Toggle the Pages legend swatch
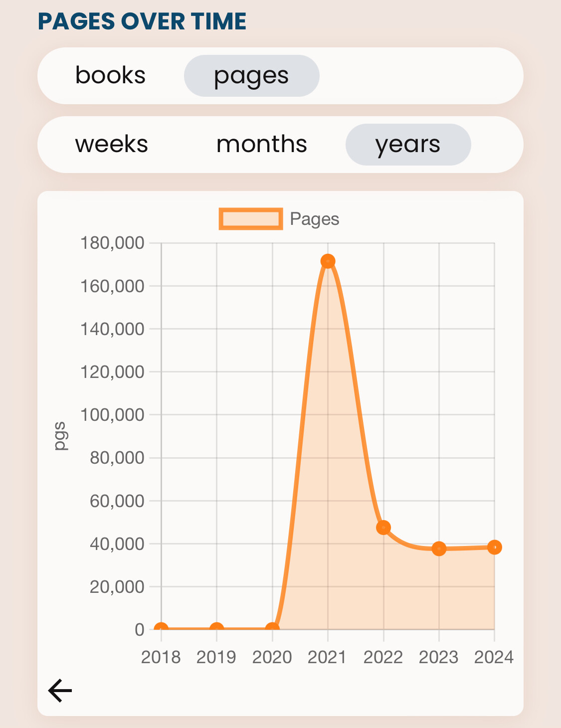 [x=251, y=219]
